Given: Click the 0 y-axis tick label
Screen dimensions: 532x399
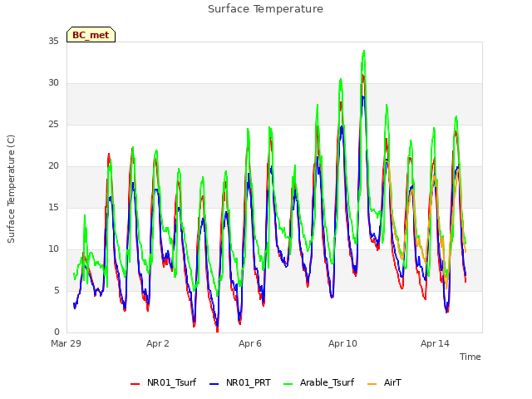Looking at the screenshot, I should (x=57, y=332).
